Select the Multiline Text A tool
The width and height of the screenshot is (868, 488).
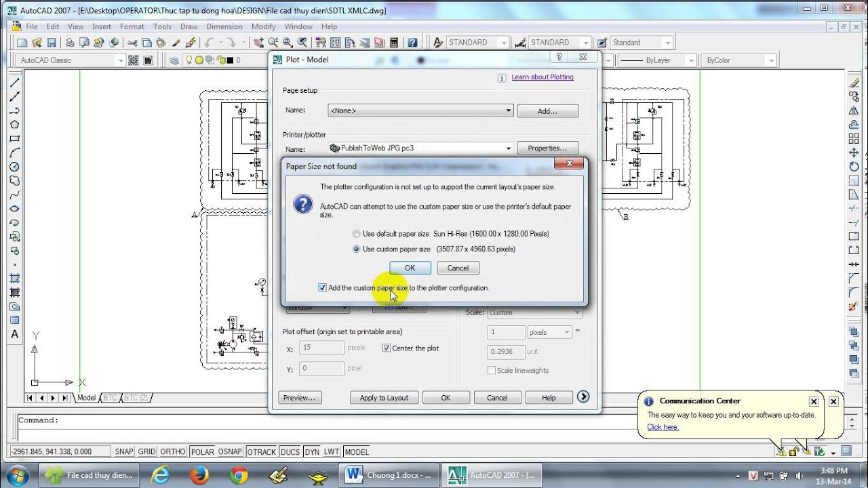(x=14, y=334)
